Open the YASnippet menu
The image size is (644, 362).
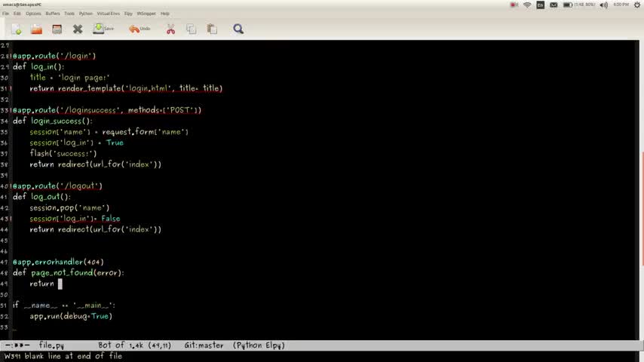coord(146,14)
